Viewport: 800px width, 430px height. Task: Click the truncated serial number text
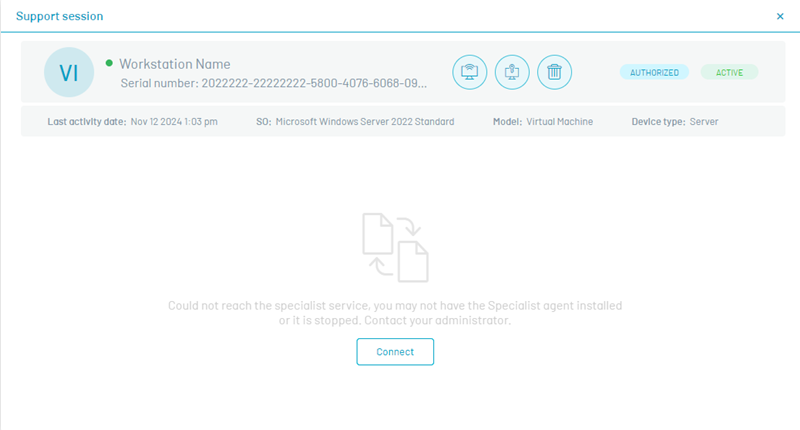pos(273,83)
